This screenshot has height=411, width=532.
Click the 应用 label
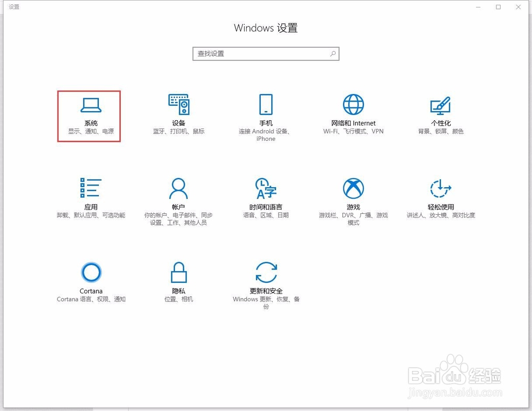coord(91,207)
